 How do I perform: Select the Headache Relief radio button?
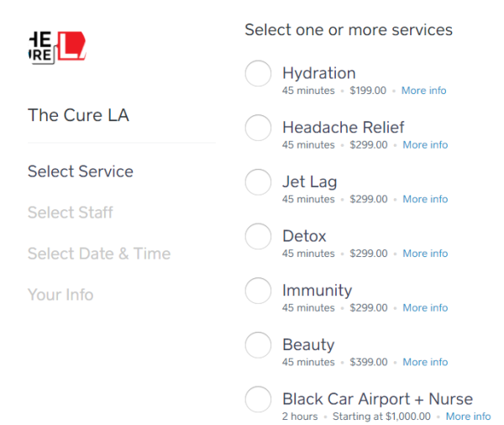coord(258,128)
